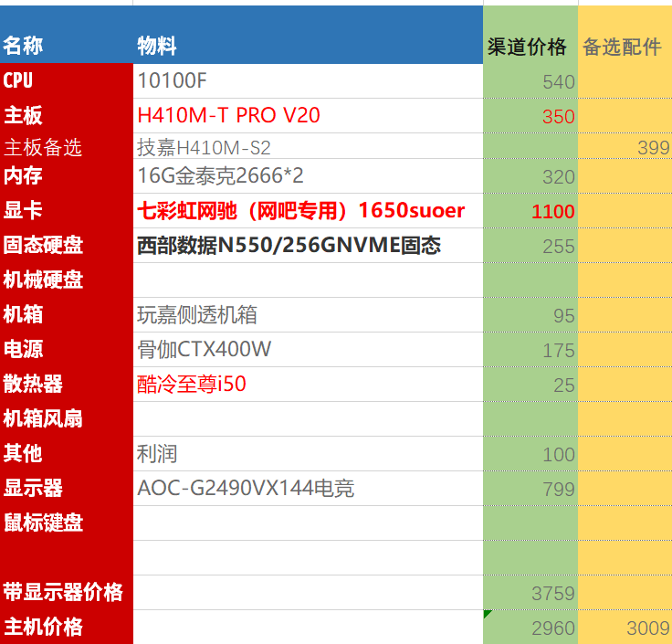
Task: Select the 带显示器价格 row label
Action: click(x=67, y=593)
